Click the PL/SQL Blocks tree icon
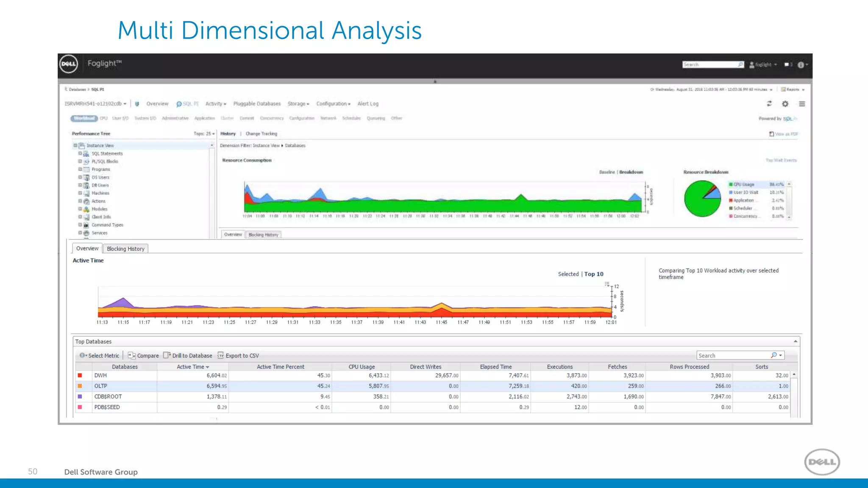 click(86, 161)
